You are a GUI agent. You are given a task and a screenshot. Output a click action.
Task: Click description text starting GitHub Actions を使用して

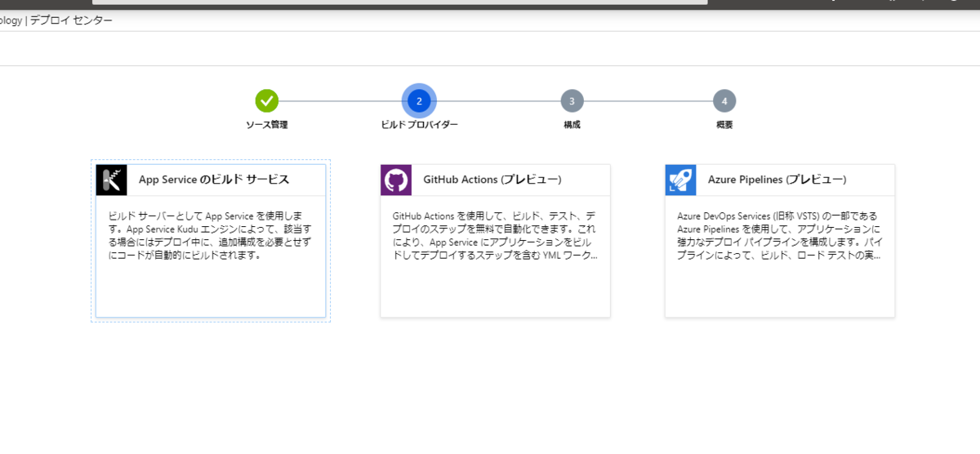tap(495, 235)
